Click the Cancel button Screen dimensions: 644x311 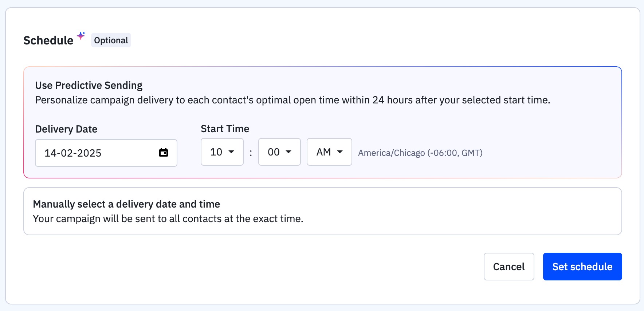point(508,267)
